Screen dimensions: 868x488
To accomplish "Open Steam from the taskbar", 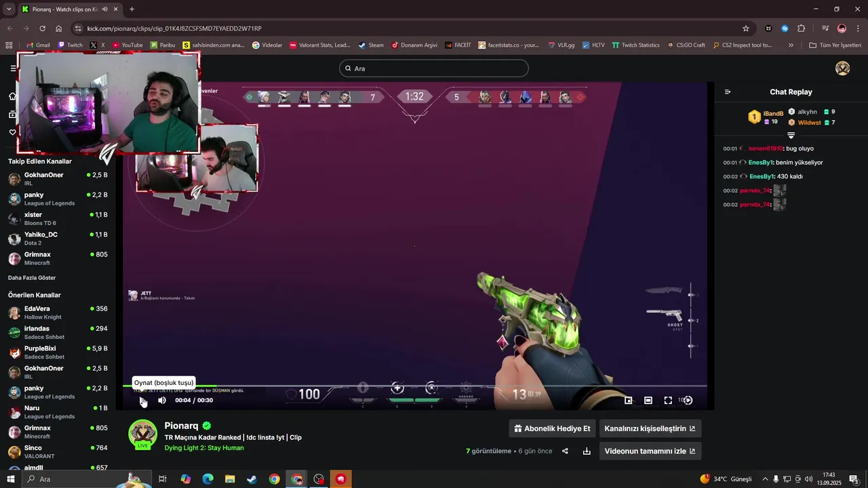I will (x=252, y=479).
